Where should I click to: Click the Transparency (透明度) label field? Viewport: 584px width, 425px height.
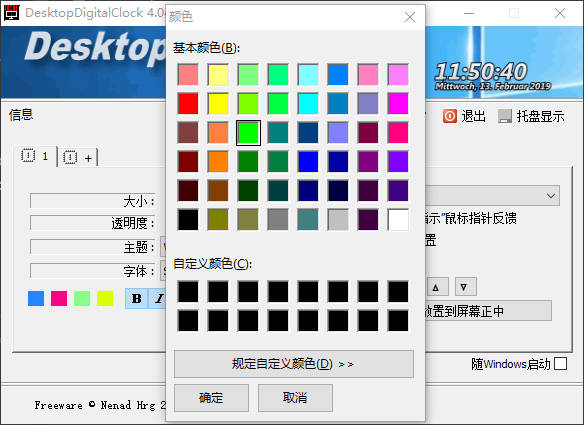click(92, 223)
